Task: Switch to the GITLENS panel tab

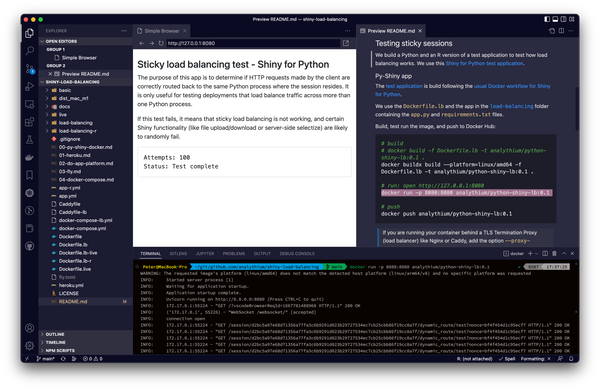Action: coord(178,253)
